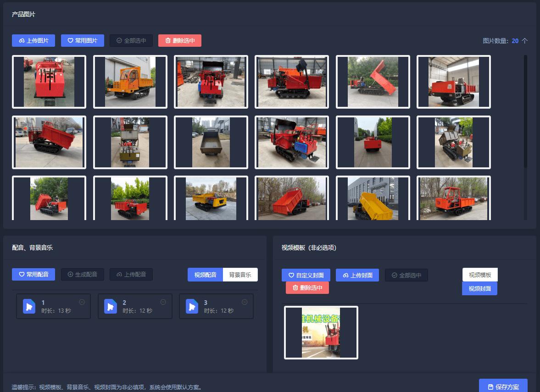Open 自定义封面 custom cover
The width and height of the screenshot is (540, 392).
306,275
